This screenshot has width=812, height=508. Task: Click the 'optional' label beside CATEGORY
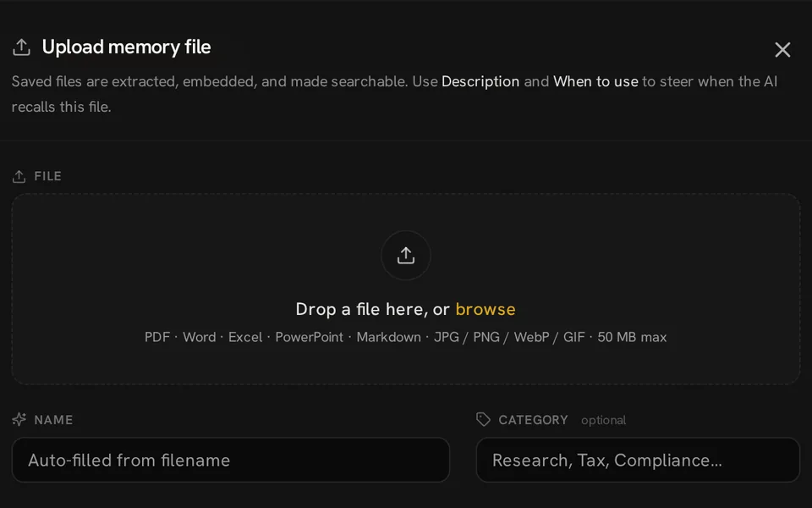tap(603, 420)
